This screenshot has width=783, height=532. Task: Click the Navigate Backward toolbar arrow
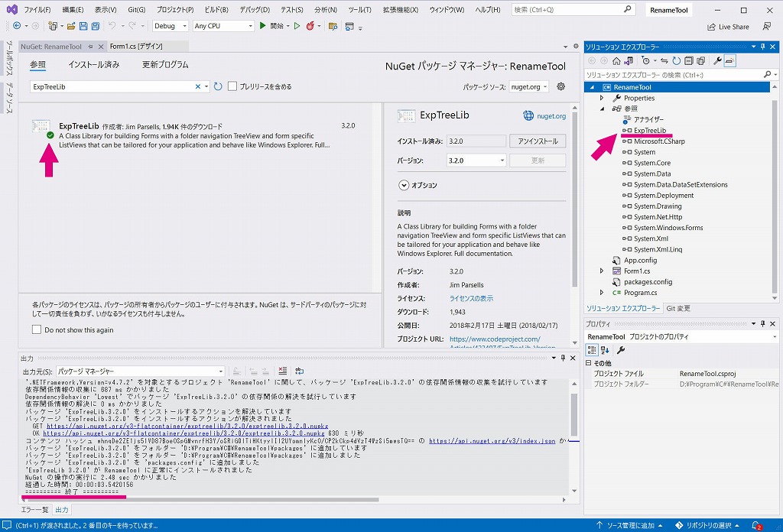pos(17,26)
